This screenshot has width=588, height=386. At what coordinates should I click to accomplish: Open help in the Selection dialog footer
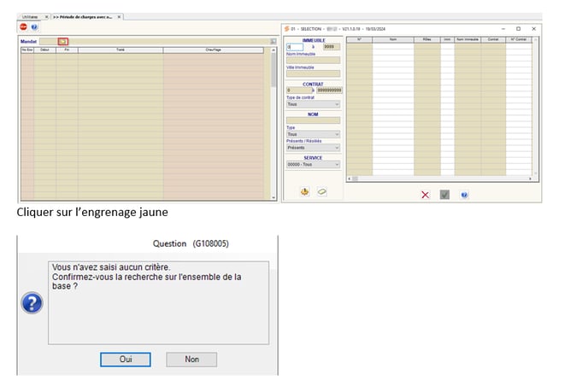click(x=464, y=195)
